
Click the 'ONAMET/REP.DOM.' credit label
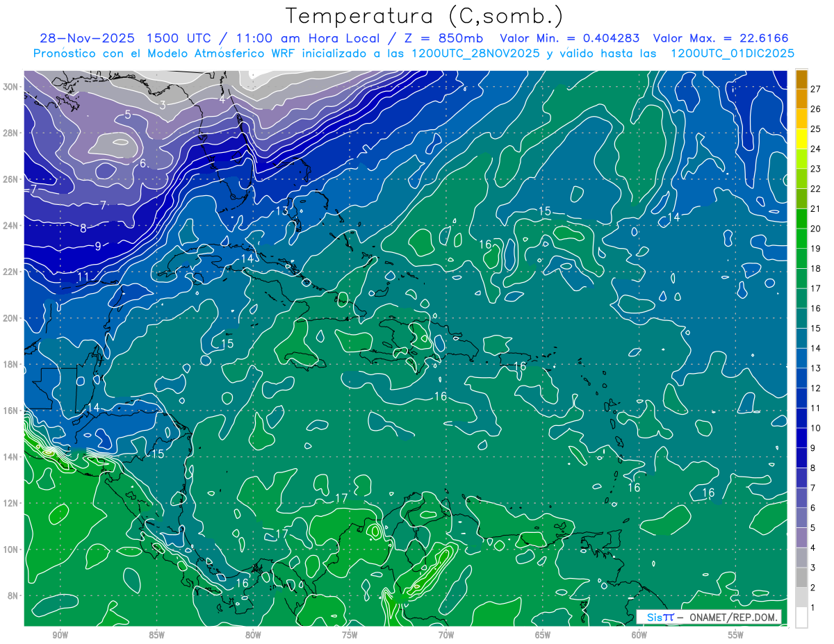tap(735, 617)
